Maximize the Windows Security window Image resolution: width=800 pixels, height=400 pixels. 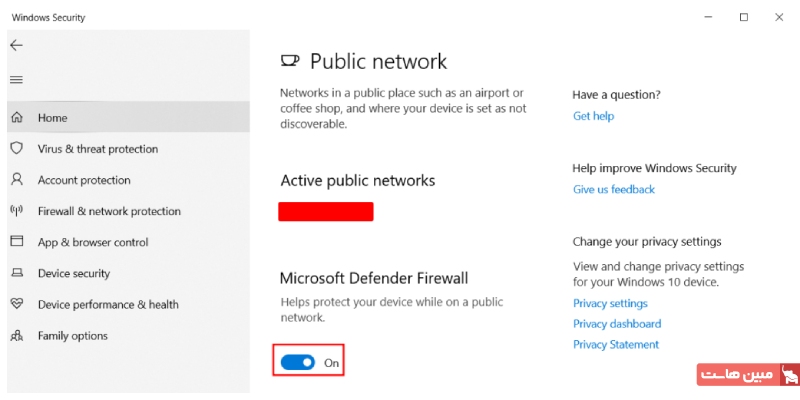743,17
